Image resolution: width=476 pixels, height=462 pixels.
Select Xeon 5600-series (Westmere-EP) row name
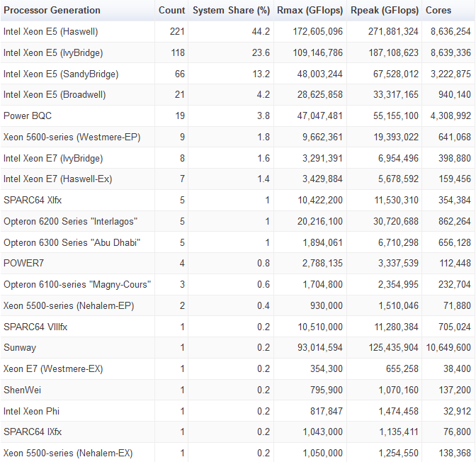[72, 137]
